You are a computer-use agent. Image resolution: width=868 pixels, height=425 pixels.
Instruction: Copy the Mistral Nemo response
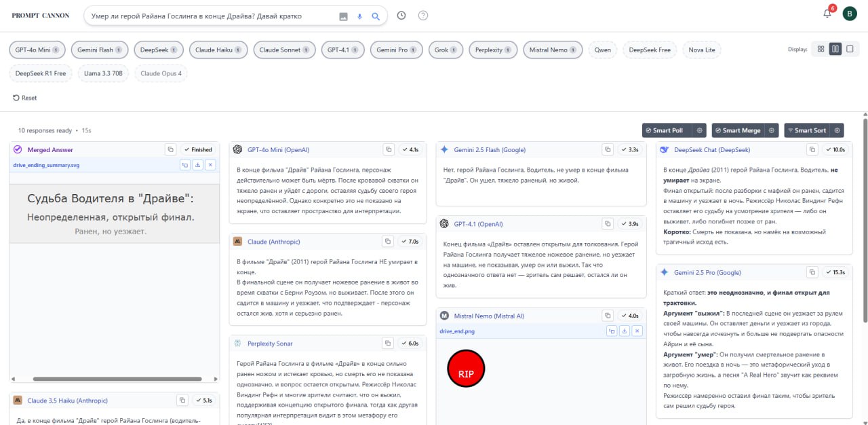(608, 316)
